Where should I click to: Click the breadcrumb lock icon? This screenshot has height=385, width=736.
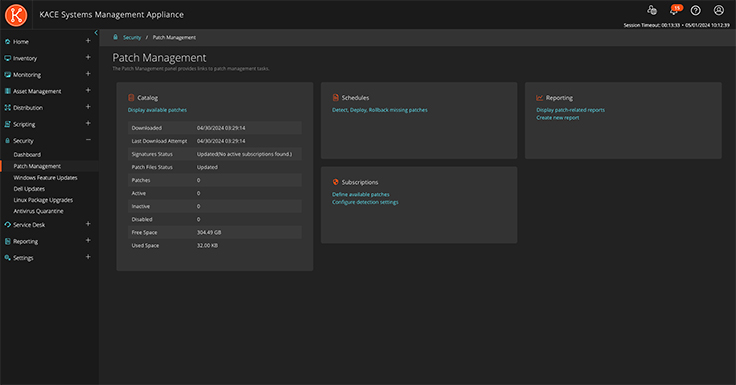point(115,37)
